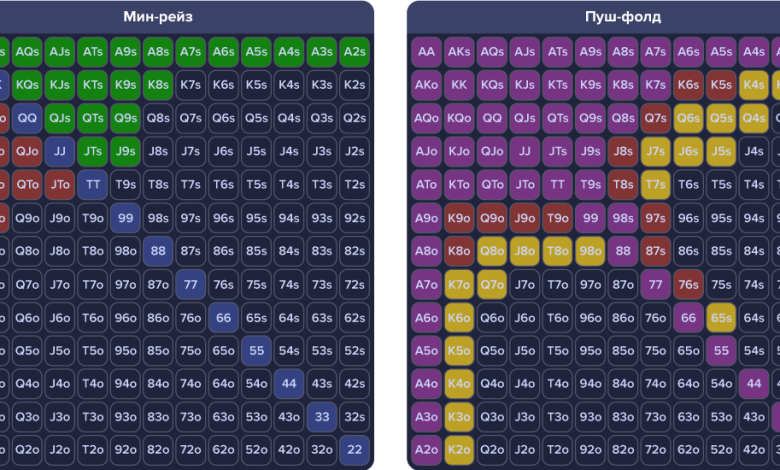
Task: Select red K6s cell in Пуш-фолд chart
Action: [688, 85]
